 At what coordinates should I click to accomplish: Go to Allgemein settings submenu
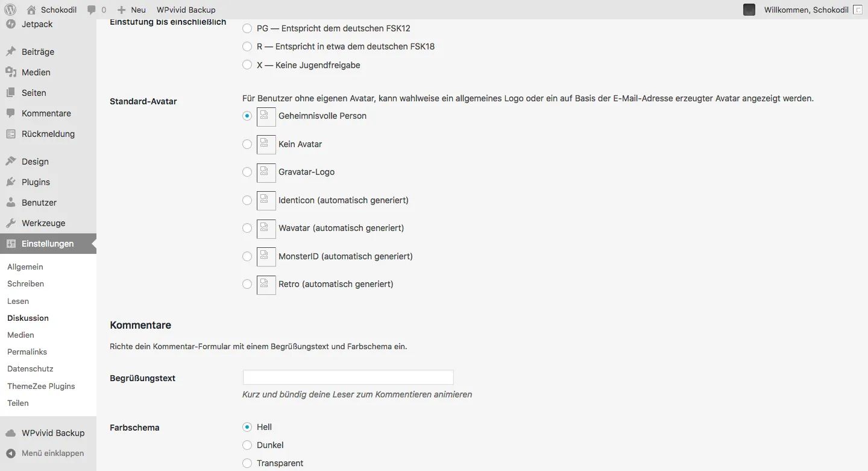click(25, 267)
